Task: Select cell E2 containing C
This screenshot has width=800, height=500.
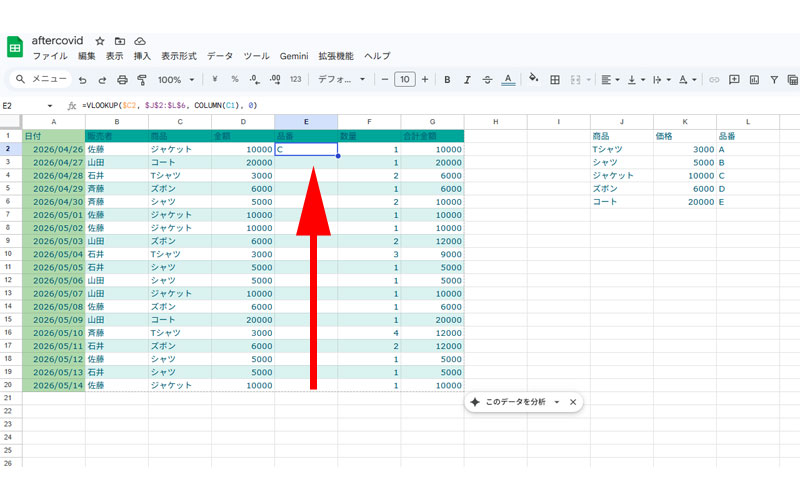Action: click(x=306, y=149)
